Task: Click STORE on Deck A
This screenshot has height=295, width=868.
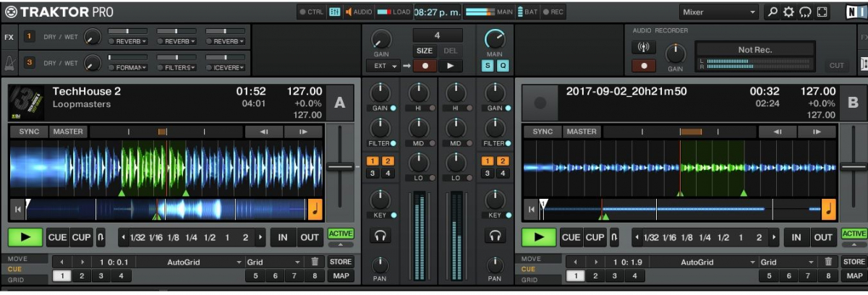Action: point(341,262)
